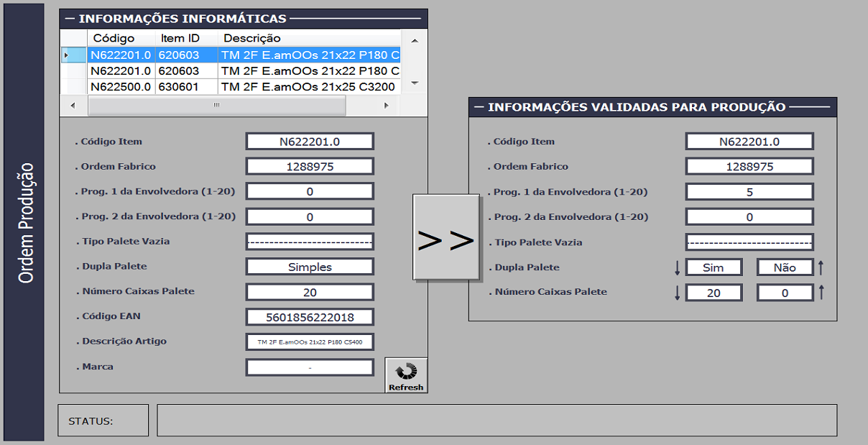The height and width of the screenshot is (445, 868).
Task: Click the down arrow beside Dupla Palete Sim
Action: coord(677,268)
